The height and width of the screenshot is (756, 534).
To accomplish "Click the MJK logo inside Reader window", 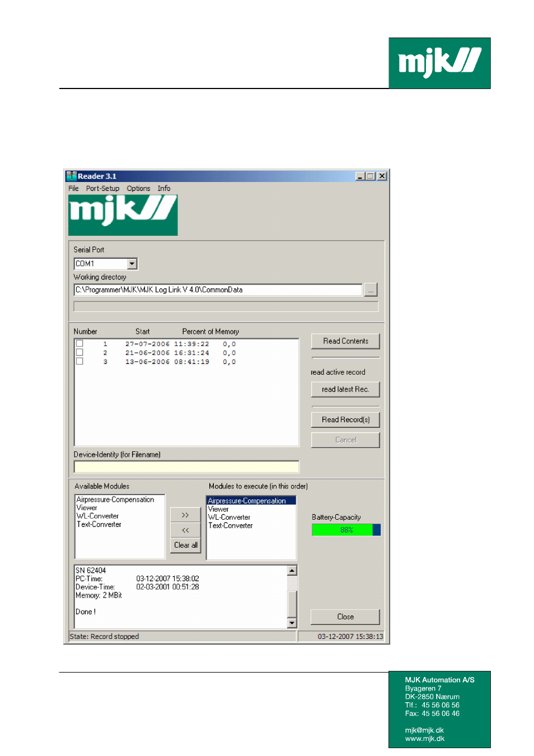I will (x=123, y=215).
